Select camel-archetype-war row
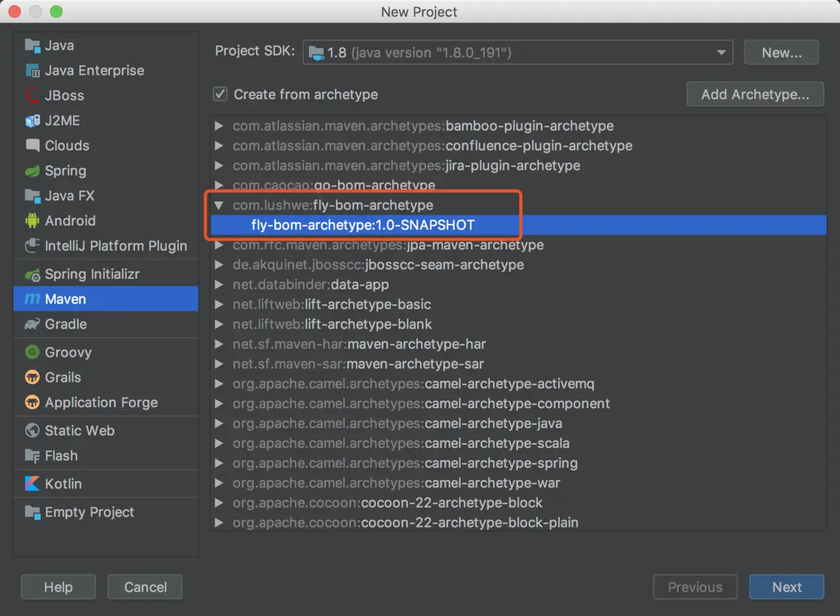Image resolution: width=840 pixels, height=616 pixels. point(518,483)
